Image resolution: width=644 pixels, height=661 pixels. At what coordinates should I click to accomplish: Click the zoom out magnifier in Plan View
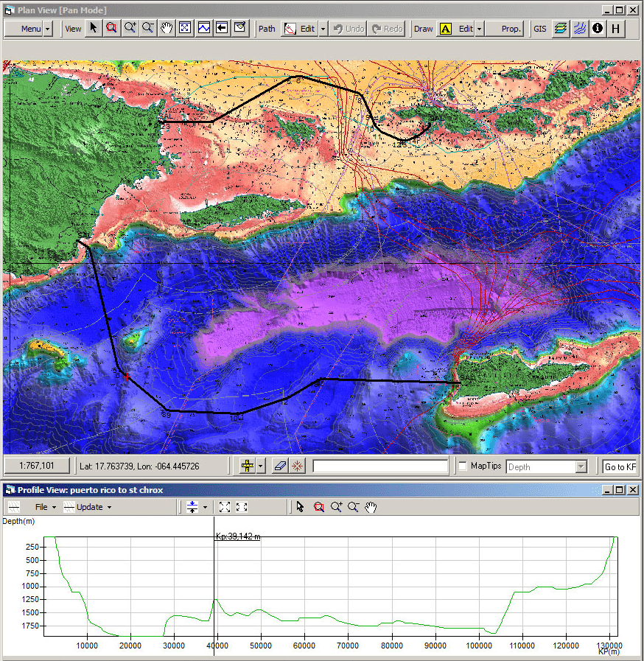click(148, 29)
